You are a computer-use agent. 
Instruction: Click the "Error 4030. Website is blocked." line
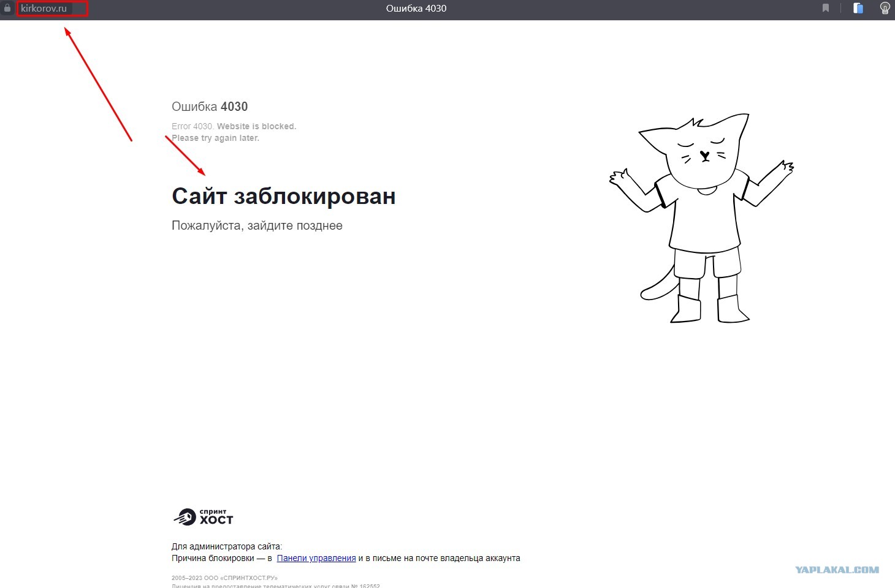234,126
